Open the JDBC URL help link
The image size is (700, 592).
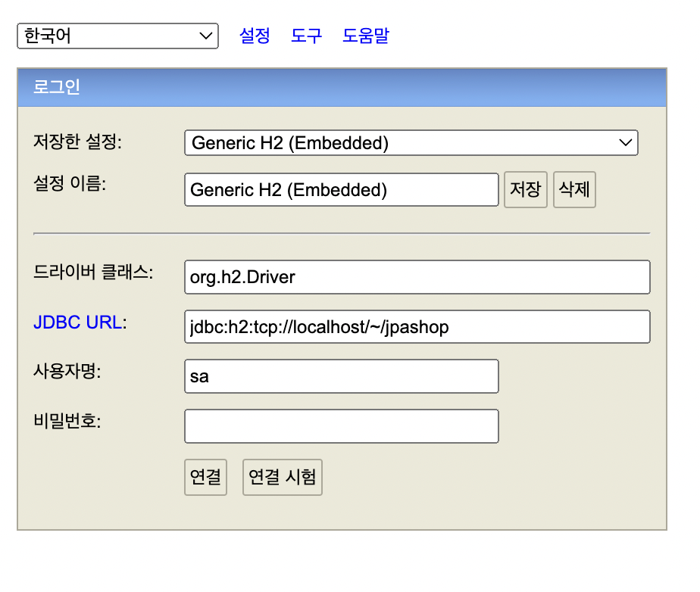click(78, 322)
